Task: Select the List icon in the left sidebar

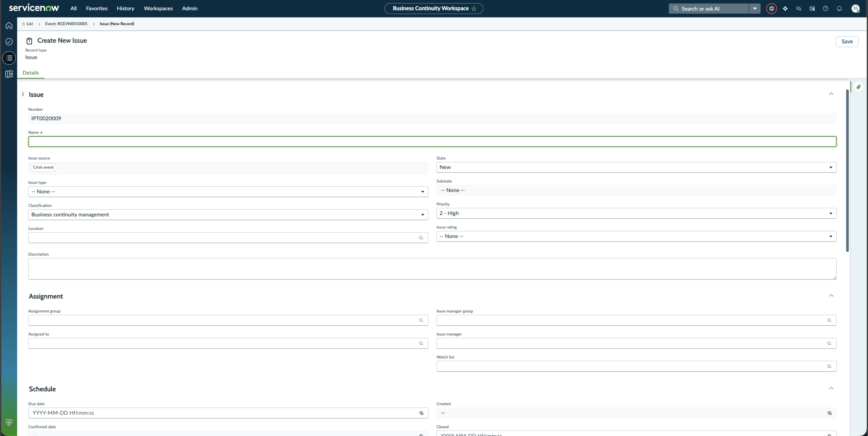Action: coord(9,58)
